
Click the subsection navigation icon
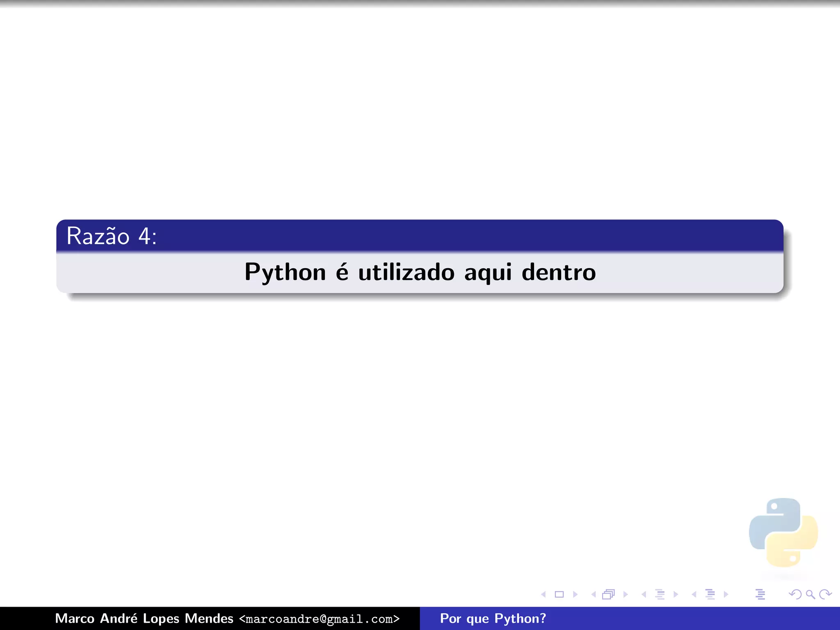point(660,594)
